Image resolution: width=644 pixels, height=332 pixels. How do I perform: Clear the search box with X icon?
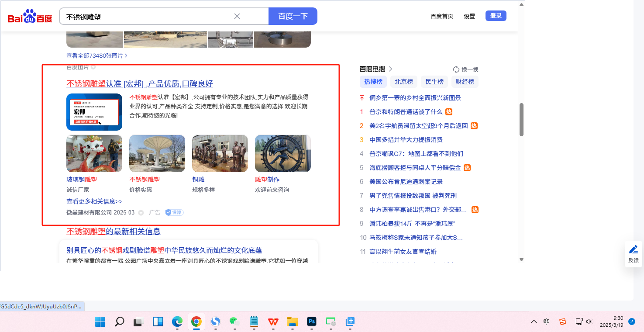click(x=237, y=16)
